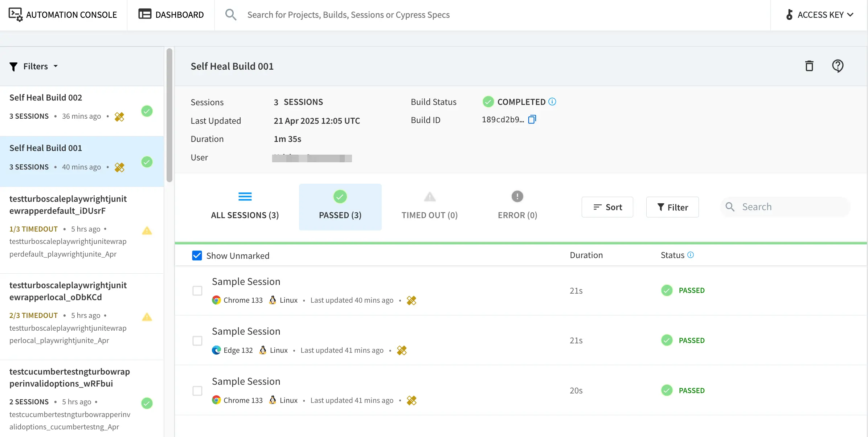This screenshot has width=868, height=437.
Task: Click the Automation Console logo icon
Action: pyautogui.click(x=15, y=15)
